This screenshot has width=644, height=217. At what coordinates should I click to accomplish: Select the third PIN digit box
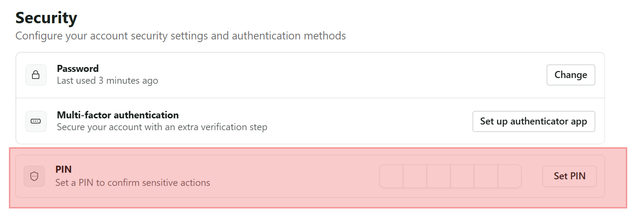[x=439, y=176]
